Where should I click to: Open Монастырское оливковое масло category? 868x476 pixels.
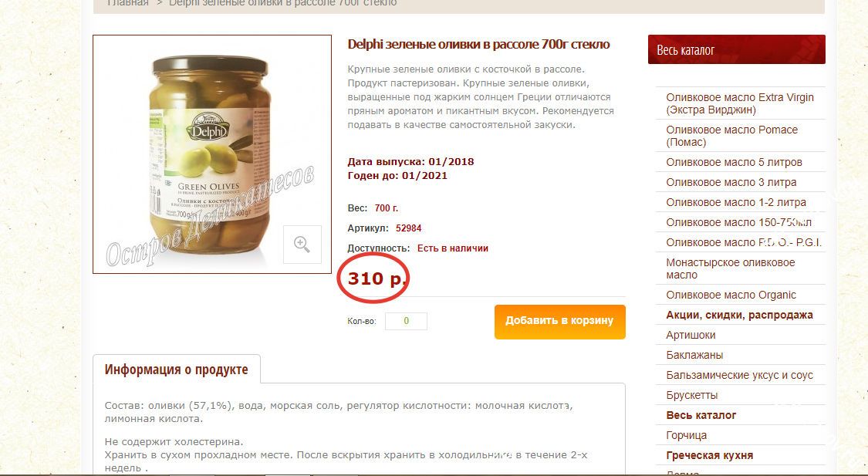[x=730, y=268]
